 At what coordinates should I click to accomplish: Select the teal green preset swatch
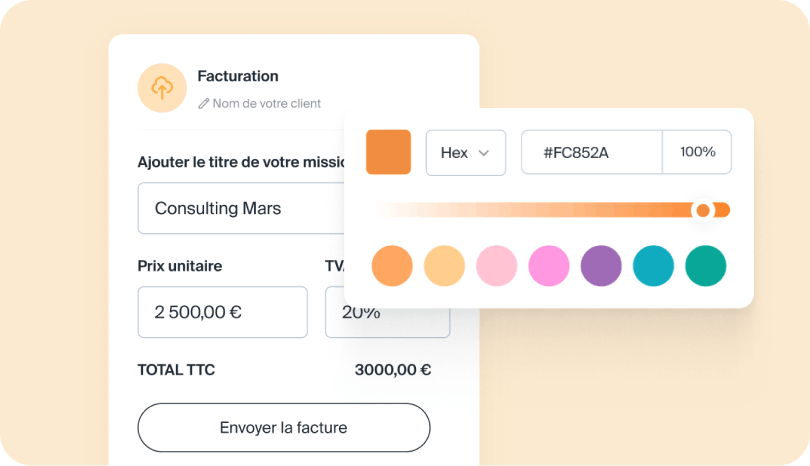click(706, 266)
